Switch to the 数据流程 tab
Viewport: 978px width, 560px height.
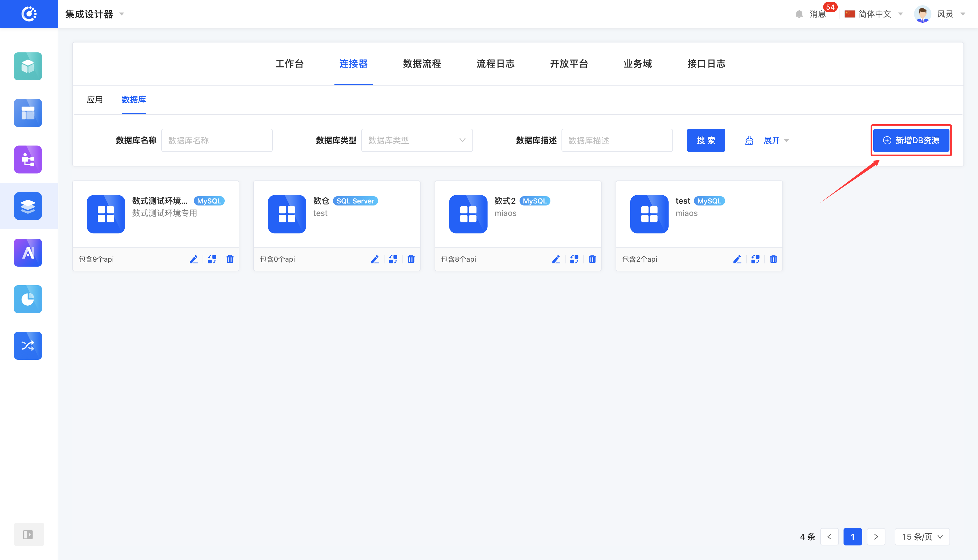tap(422, 64)
